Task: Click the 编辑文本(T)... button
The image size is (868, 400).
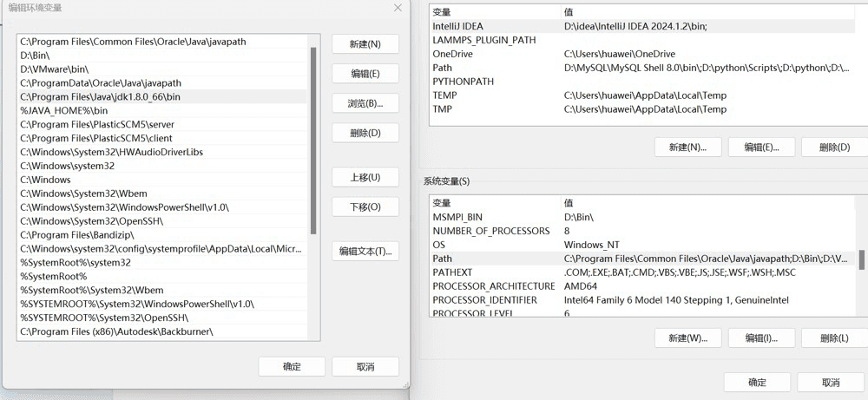Action: pyautogui.click(x=365, y=251)
